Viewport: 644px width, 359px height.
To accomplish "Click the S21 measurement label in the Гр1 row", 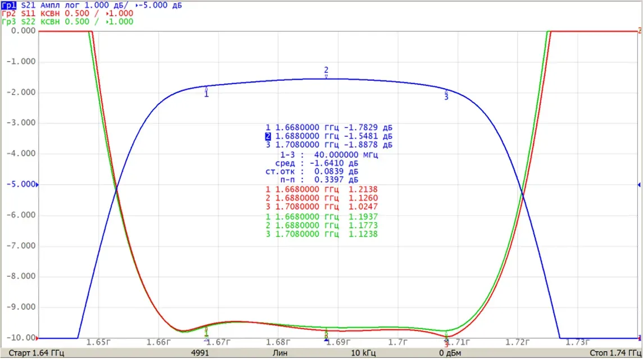I will (x=28, y=6).
